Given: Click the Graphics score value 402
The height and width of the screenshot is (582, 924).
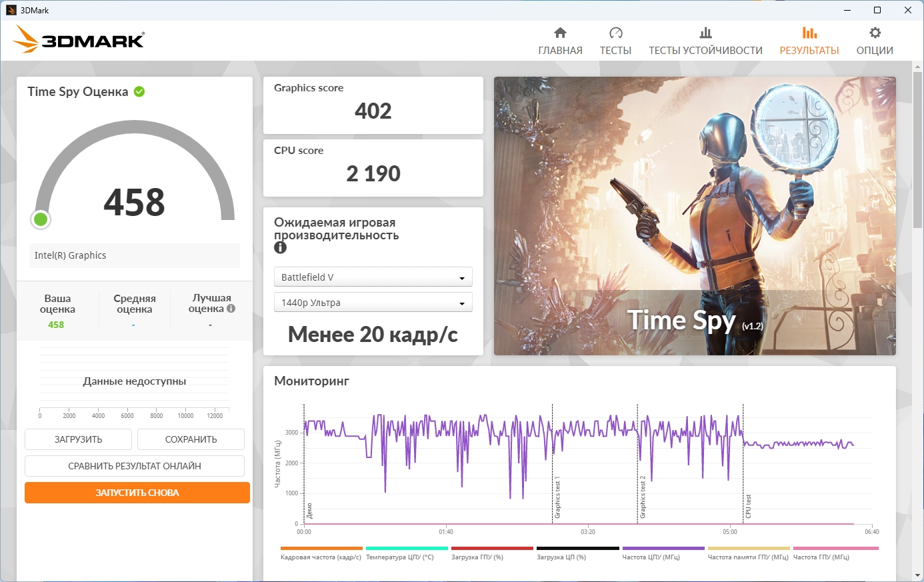Looking at the screenshot, I should [x=373, y=111].
